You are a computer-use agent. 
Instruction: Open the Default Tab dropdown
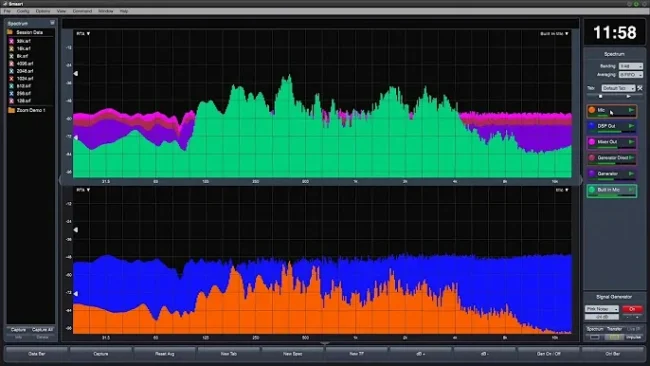618,88
